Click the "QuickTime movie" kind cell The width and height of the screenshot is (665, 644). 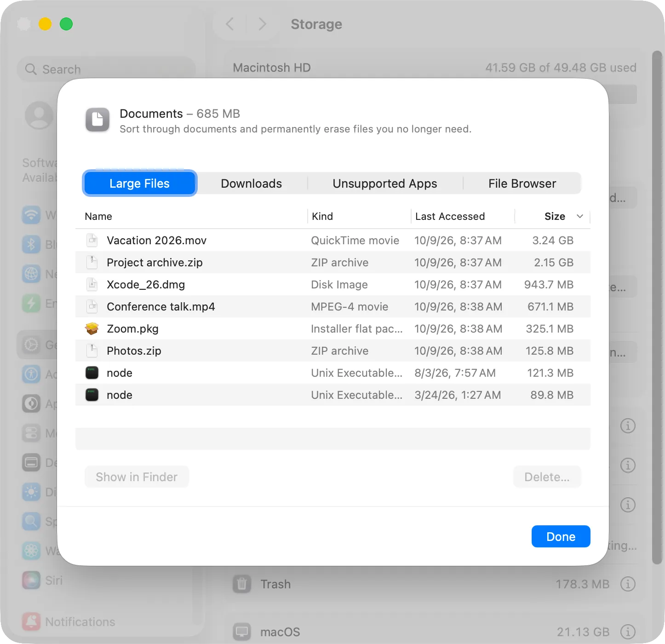pos(355,241)
